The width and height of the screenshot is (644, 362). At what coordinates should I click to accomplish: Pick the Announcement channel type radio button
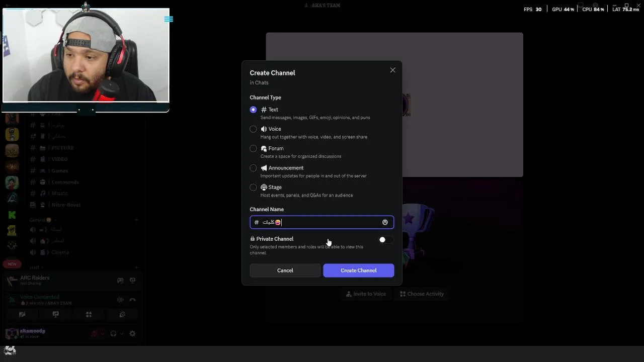point(253,168)
